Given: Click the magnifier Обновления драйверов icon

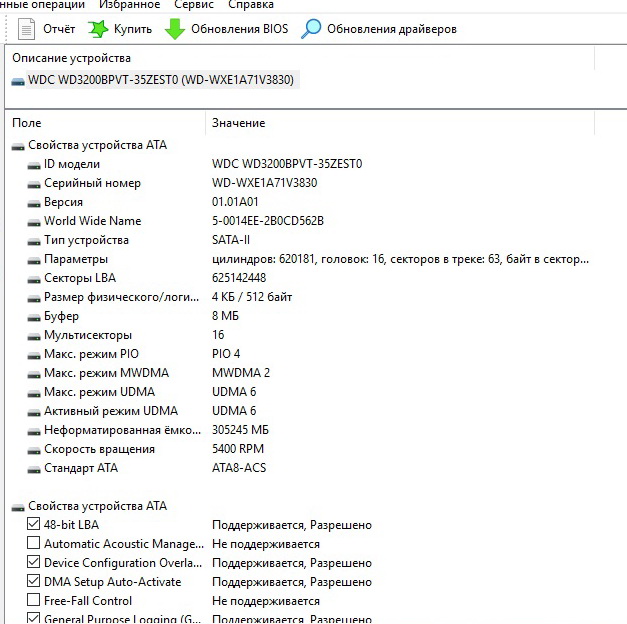Looking at the screenshot, I should point(312,29).
